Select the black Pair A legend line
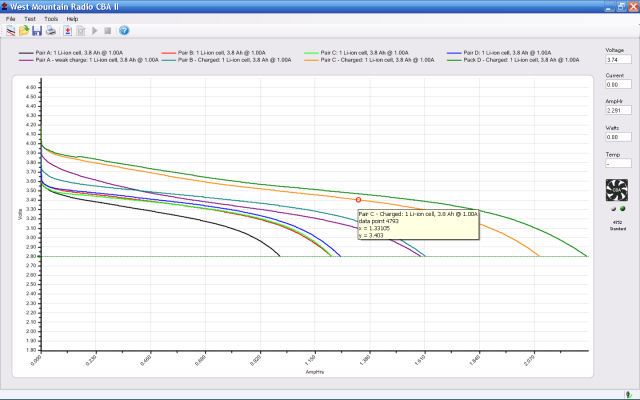 pyautogui.click(x=26, y=53)
